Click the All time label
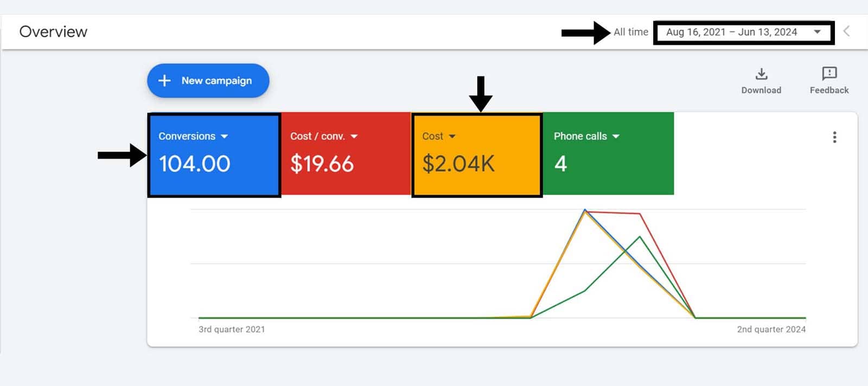The width and height of the screenshot is (868, 386). [630, 32]
